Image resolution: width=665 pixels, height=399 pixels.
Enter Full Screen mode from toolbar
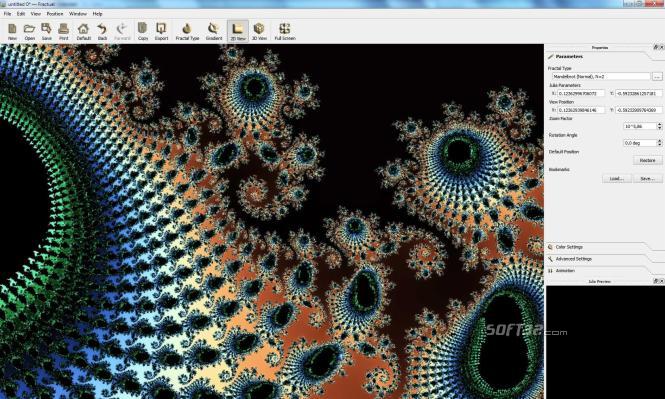coord(285,32)
